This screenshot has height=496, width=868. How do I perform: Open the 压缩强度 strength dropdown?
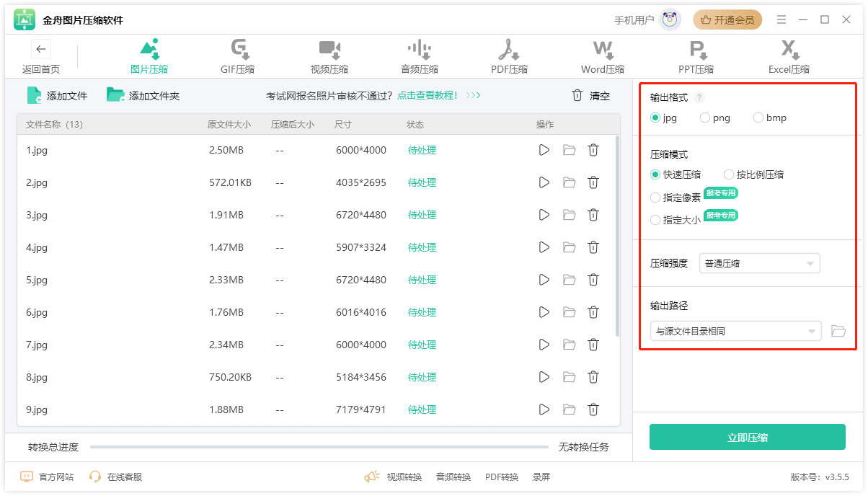[759, 263]
